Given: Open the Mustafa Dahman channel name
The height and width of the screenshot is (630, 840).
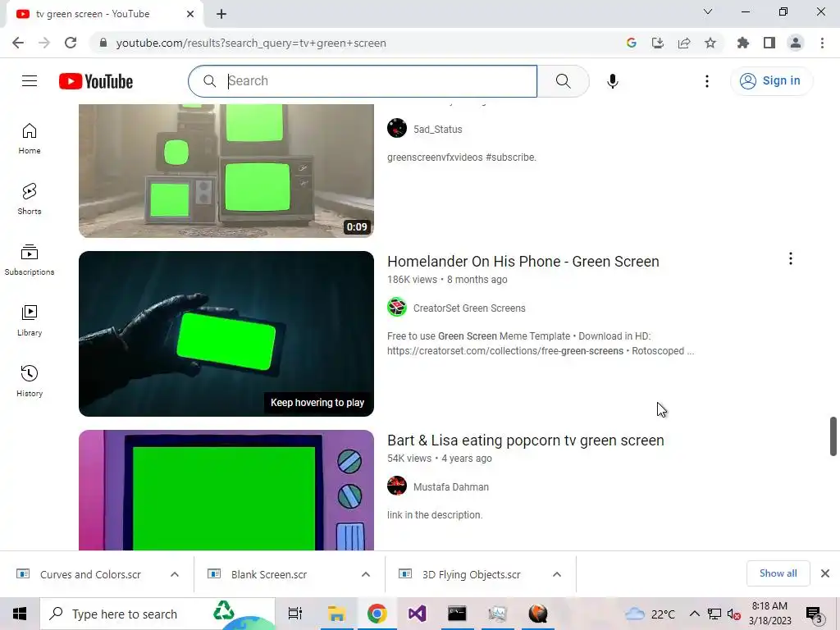Looking at the screenshot, I should (451, 487).
